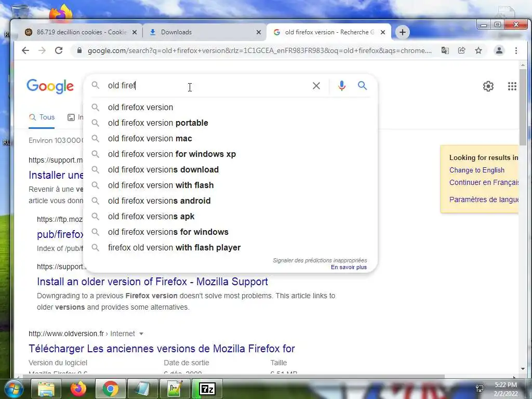Open the Google apps grid
The image size is (532, 399).
click(512, 86)
